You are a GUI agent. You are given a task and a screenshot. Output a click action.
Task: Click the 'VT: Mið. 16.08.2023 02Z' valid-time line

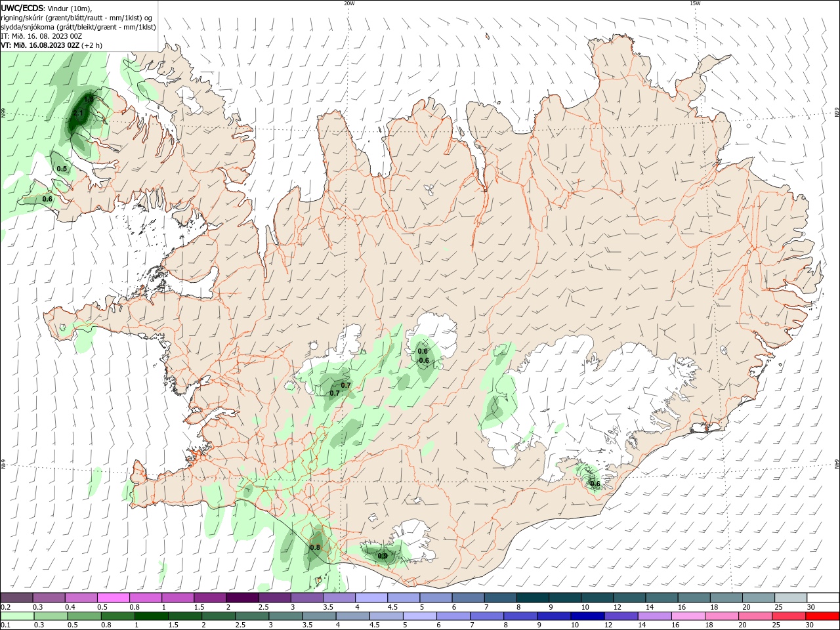(40, 45)
